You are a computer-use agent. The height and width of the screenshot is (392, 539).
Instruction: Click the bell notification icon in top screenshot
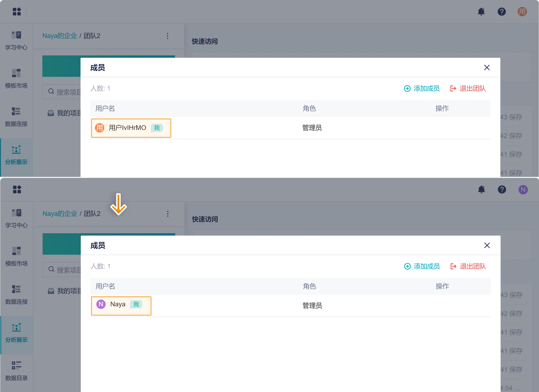click(481, 11)
